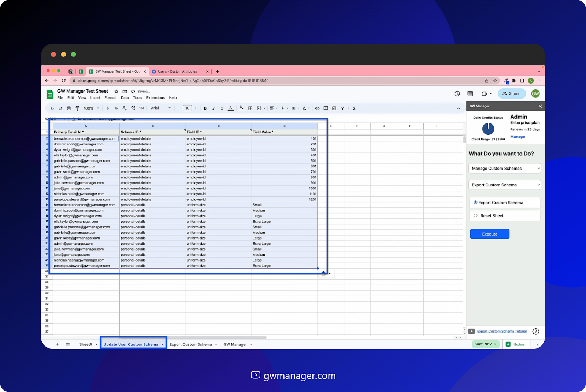Activate the paint format tool

77,108
